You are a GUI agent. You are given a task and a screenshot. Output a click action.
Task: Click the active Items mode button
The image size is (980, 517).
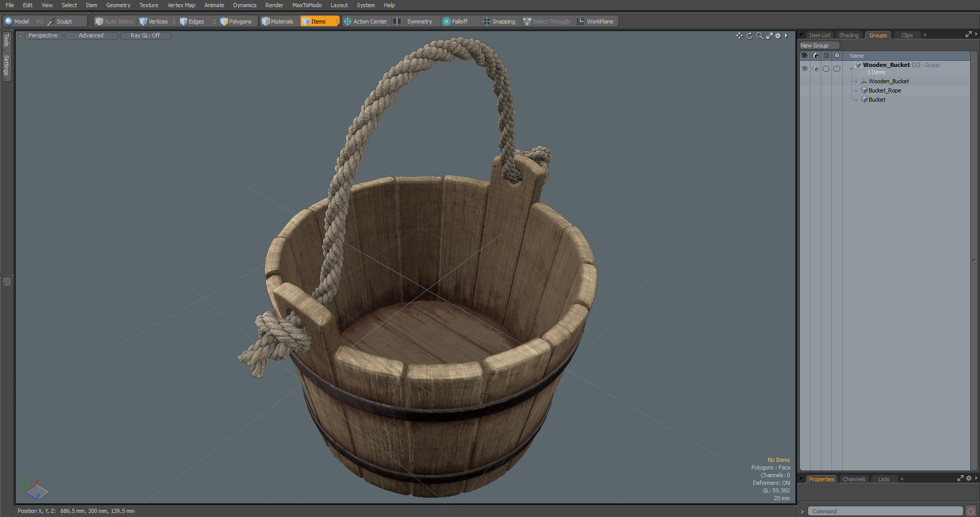pyautogui.click(x=319, y=21)
